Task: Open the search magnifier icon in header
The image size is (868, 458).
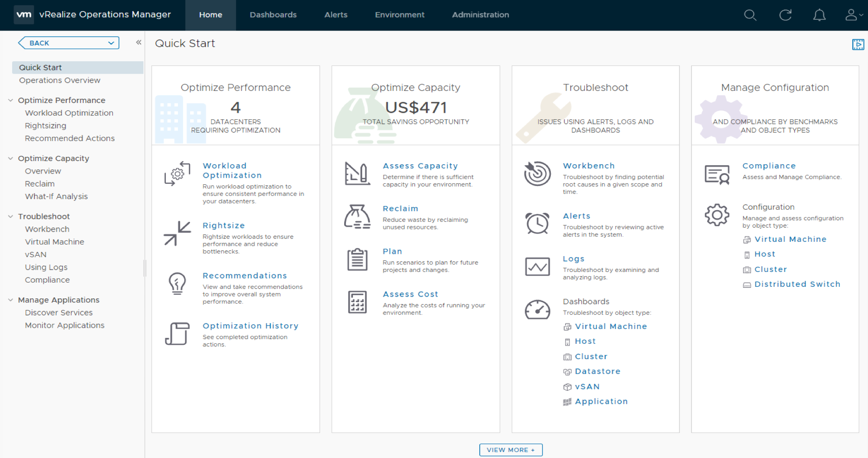Action: 750,15
